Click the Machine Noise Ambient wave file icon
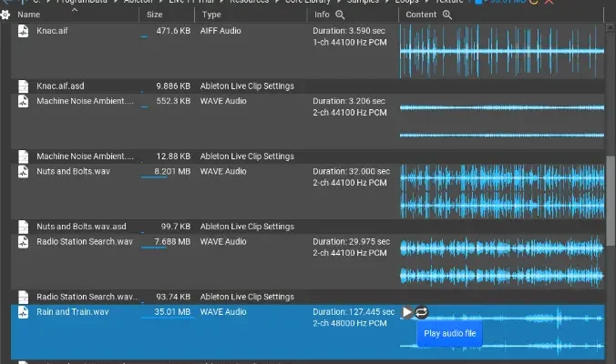This screenshot has width=616, height=364. click(x=24, y=102)
